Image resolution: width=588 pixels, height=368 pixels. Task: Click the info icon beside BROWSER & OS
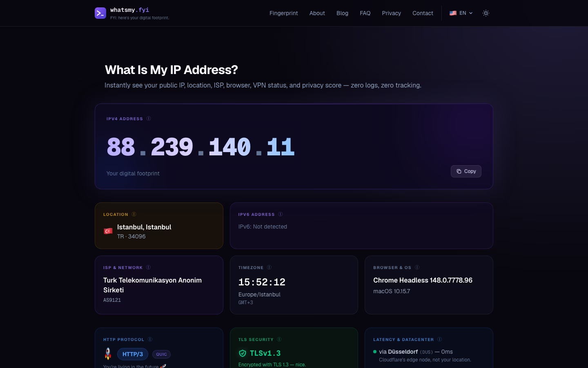click(417, 267)
